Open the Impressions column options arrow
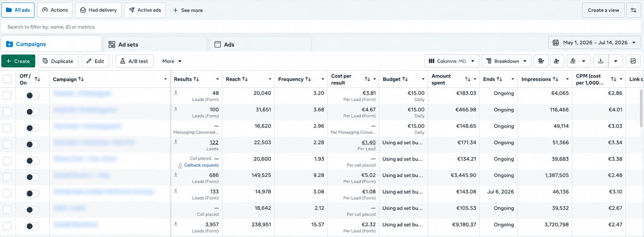Viewport: 644px width, 237px height. coord(568,79)
